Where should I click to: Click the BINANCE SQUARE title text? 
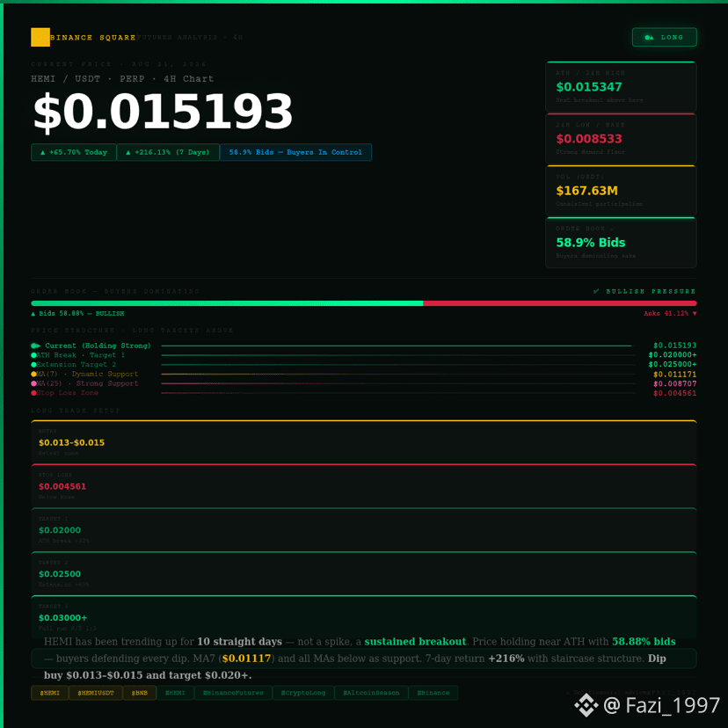[93, 37]
